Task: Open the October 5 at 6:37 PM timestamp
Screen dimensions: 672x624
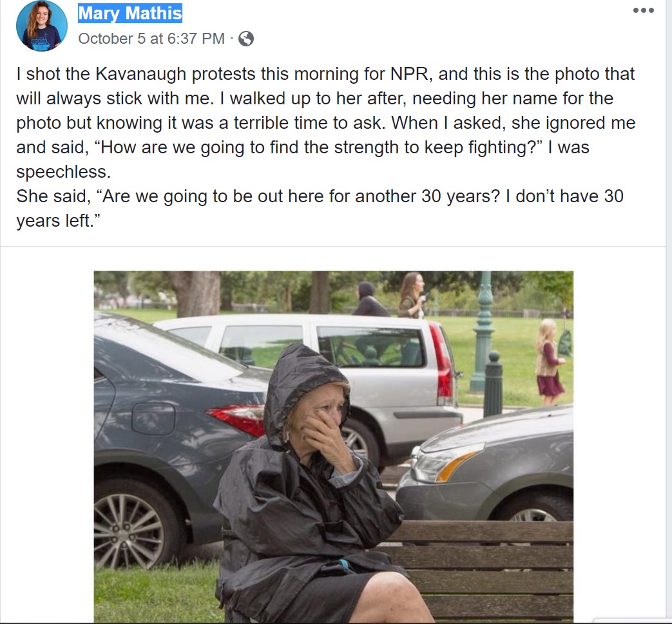Action: pyautogui.click(x=151, y=39)
